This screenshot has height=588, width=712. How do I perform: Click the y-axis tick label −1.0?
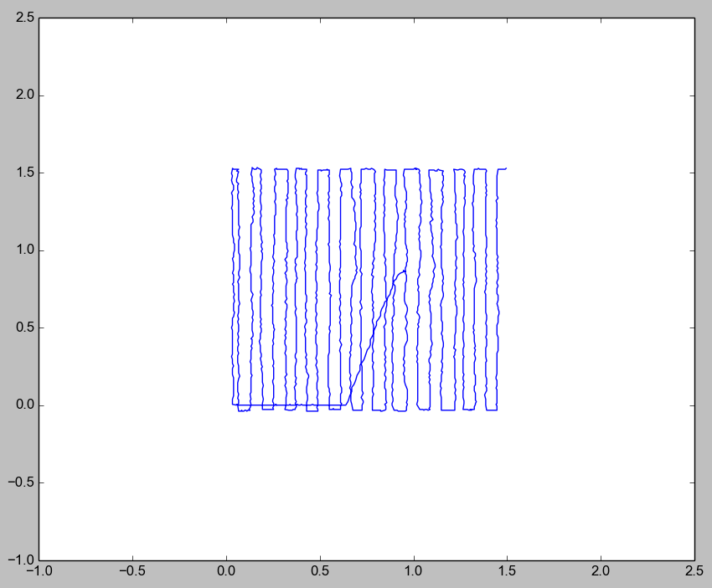[21, 560]
